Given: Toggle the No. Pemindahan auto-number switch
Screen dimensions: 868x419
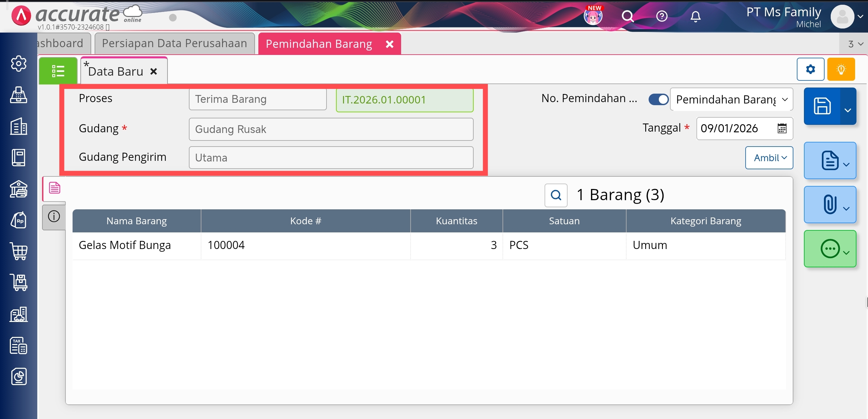Looking at the screenshot, I should pos(658,99).
